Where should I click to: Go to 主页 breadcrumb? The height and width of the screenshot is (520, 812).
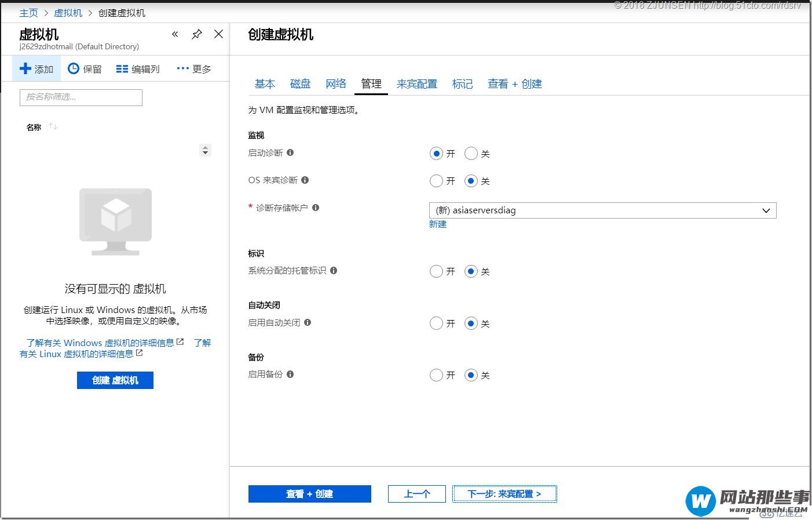tap(28, 13)
